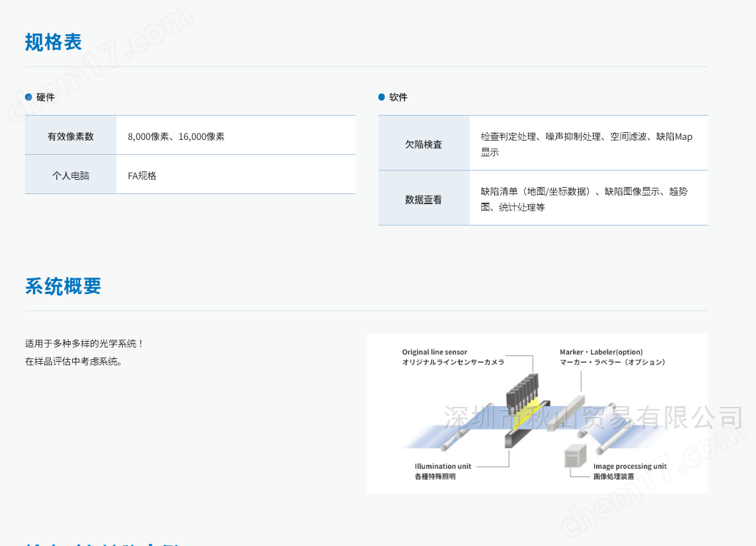Click the 数据查看 row label

pos(424,200)
